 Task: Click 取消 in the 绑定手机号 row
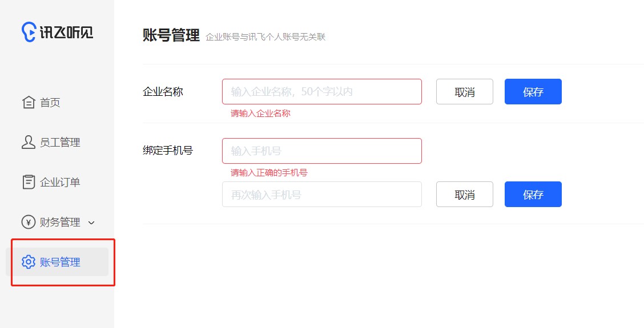[465, 194]
